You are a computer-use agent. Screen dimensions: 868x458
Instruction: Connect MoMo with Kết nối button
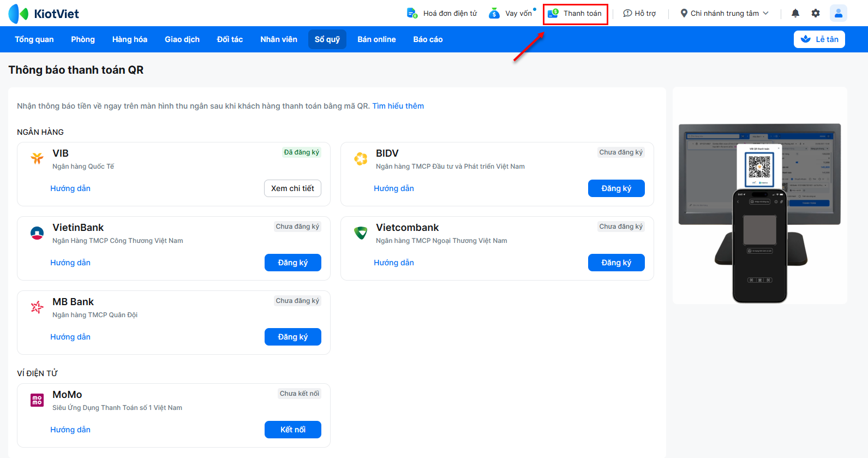(x=293, y=430)
